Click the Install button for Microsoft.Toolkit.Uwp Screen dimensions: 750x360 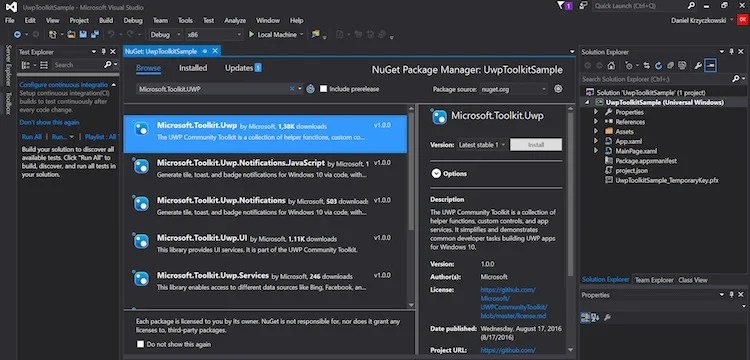click(x=536, y=144)
